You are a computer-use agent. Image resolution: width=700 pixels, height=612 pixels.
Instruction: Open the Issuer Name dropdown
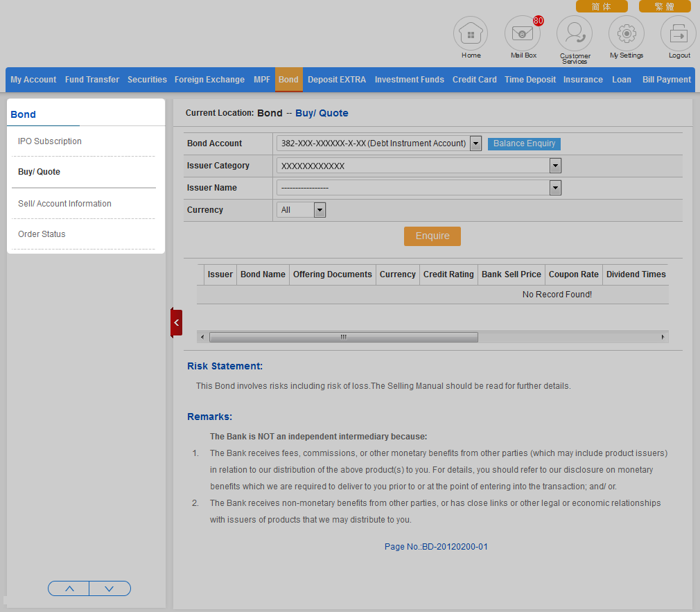tap(555, 188)
